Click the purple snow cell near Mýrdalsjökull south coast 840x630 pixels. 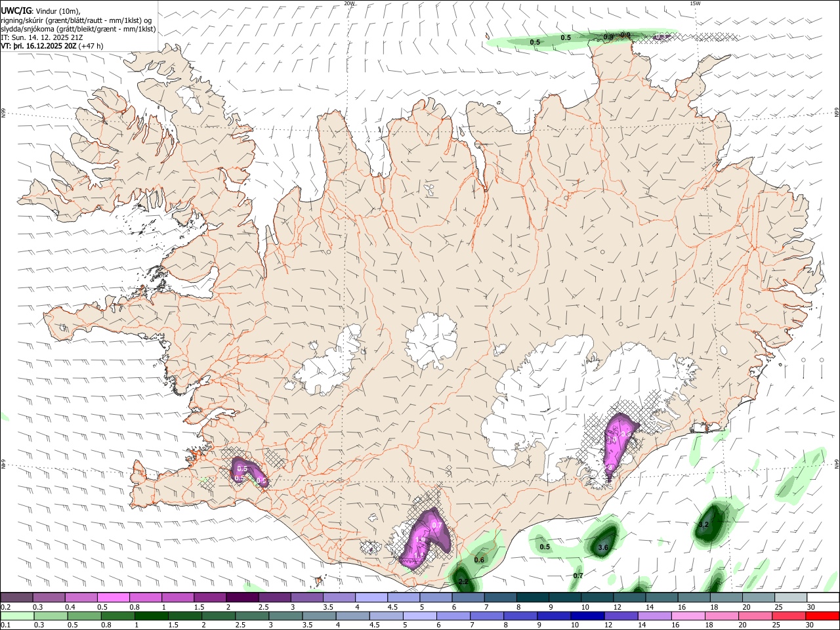[425, 538]
